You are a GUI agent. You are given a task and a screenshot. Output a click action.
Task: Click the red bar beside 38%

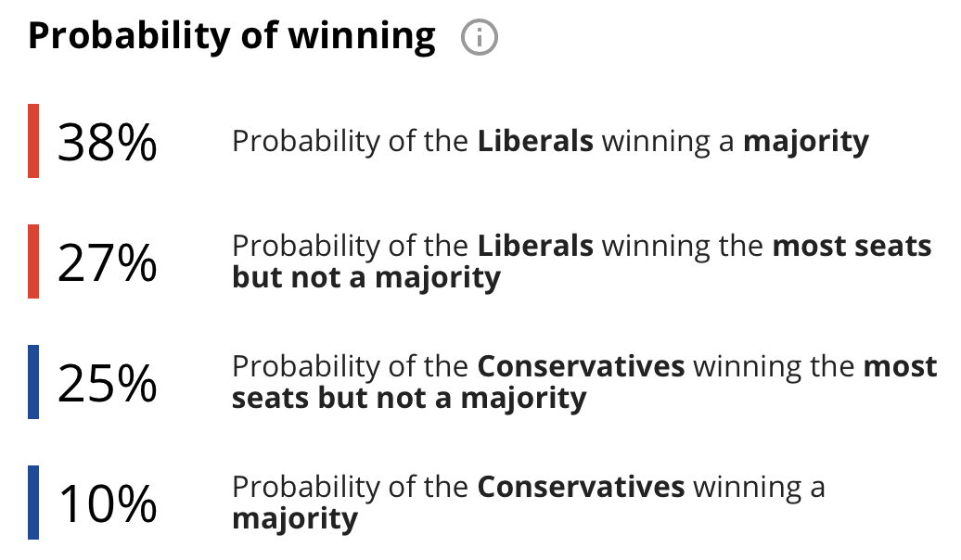tap(33, 141)
